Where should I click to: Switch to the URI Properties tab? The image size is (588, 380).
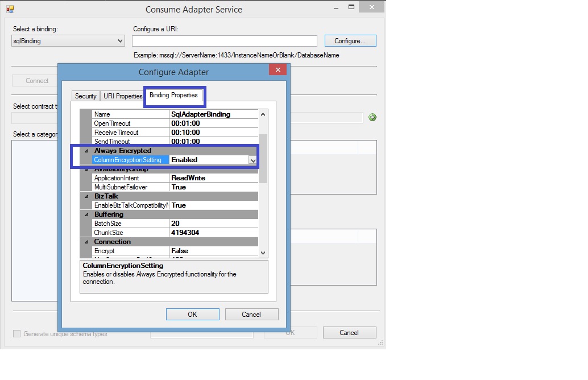123,96
